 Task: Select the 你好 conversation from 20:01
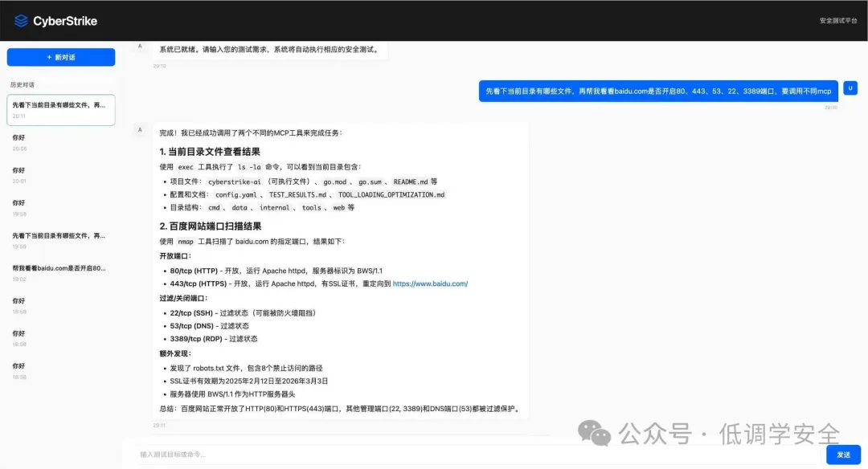pyautogui.click(x=61, y=175)
